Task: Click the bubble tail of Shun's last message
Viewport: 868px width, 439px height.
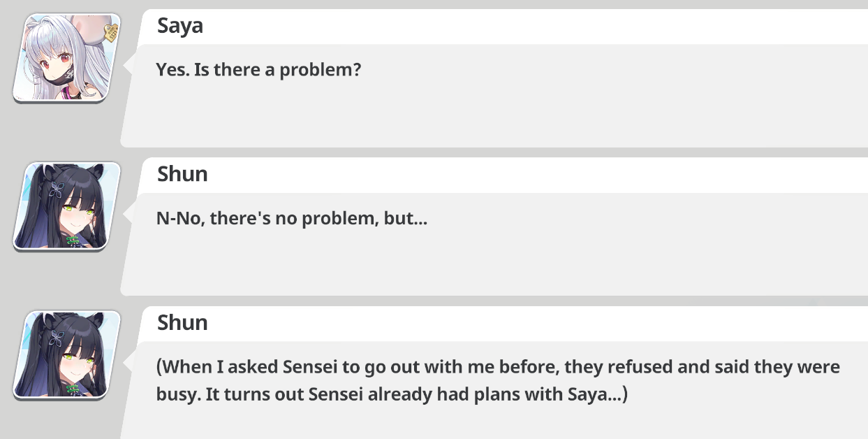Action: click(128, 362)
